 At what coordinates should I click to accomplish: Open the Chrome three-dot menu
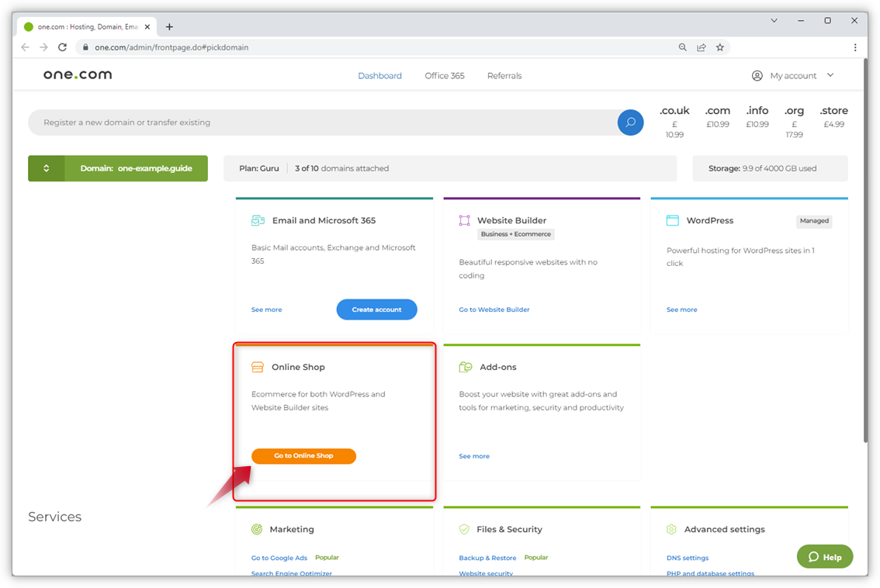[x=855, y=47]
